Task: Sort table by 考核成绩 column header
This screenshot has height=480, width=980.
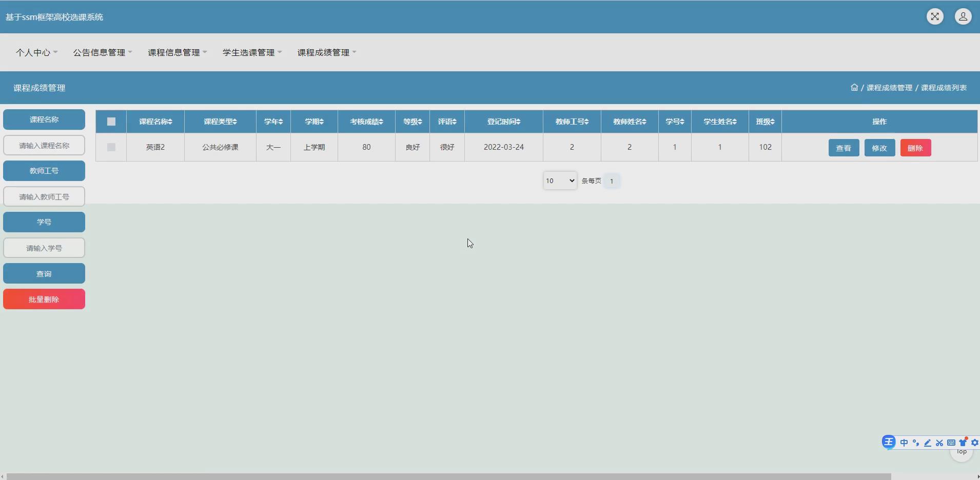Action: pyautogui.click(x=366, y=122)
